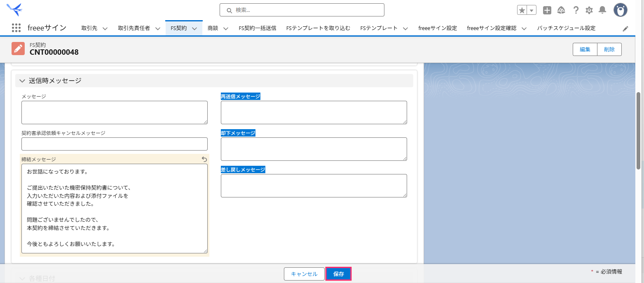This screenshot has width=644, height=283.
Task: Click the 却下メッセージ label
Action: pyautogui.click(x=238, y=133)
